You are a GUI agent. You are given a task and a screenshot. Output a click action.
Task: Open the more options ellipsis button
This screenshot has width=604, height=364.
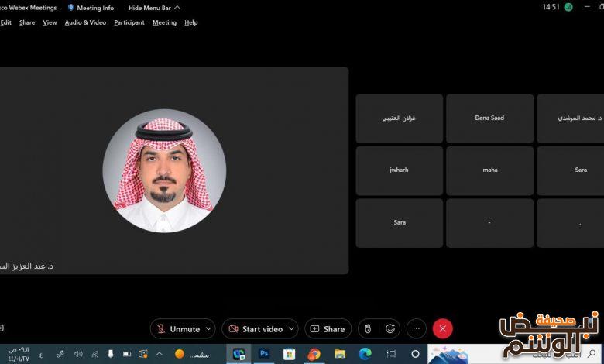point(416,328)
